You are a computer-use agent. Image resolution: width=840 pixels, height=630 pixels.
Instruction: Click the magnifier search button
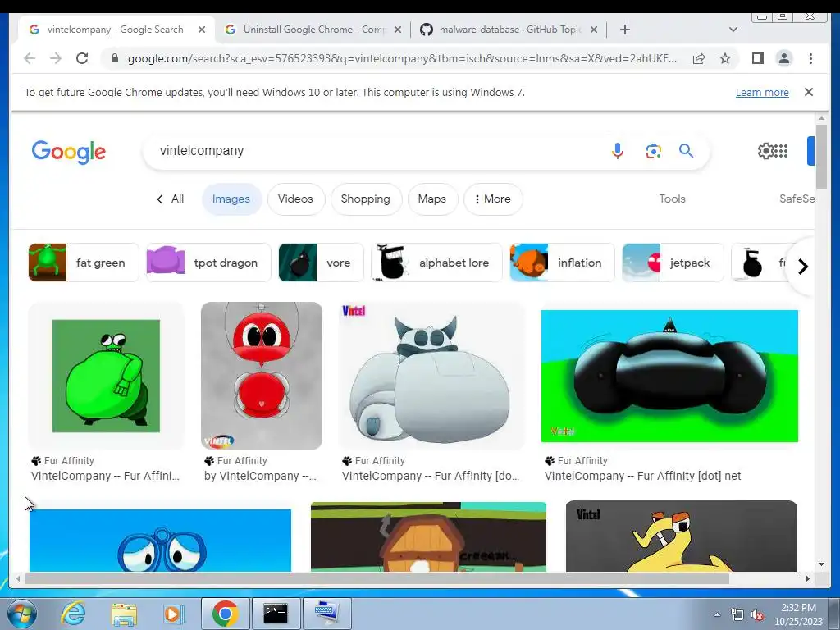(x=687, y=151)
